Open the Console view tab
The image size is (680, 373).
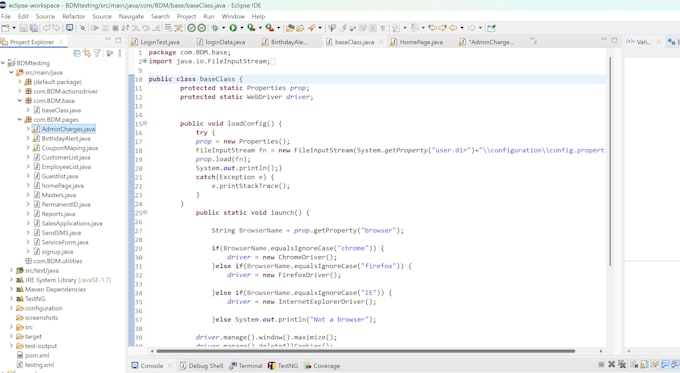click(147, 366)
